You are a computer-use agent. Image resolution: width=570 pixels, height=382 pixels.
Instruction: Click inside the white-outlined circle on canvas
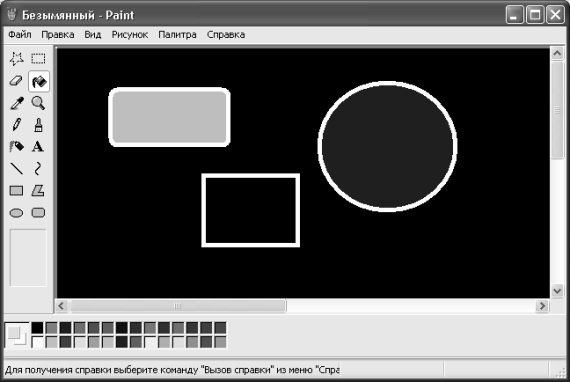[x=388, y=146]
